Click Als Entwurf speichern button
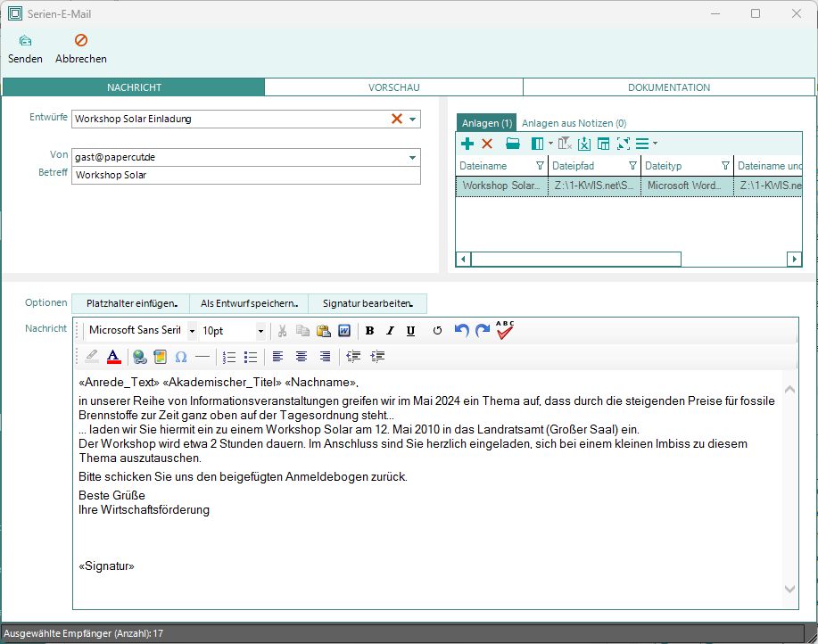 click(250, 303)
